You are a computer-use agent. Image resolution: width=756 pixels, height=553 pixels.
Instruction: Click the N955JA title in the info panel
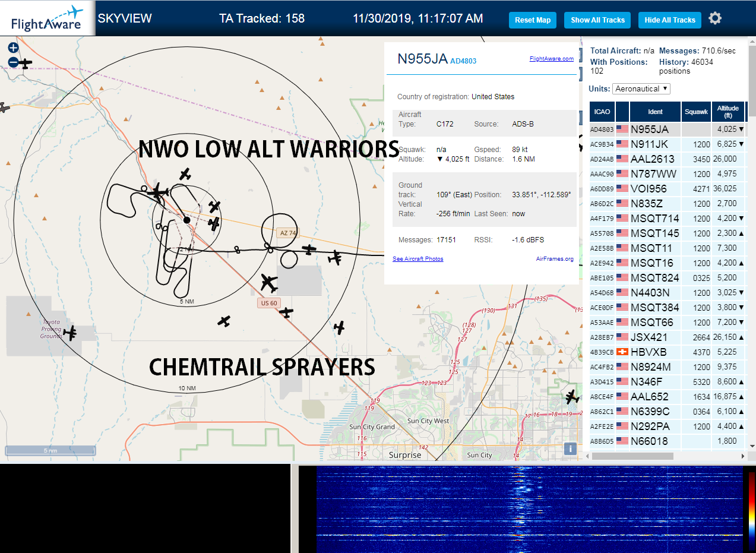pos(422,58)
